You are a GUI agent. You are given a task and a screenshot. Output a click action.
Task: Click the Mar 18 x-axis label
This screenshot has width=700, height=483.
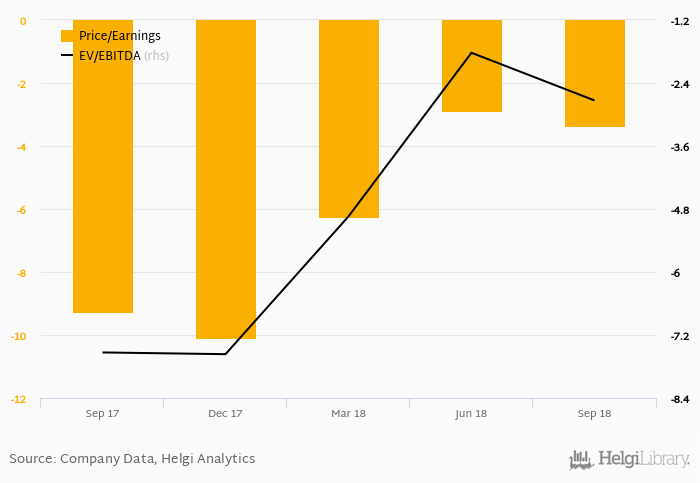[x=349, y=413]
